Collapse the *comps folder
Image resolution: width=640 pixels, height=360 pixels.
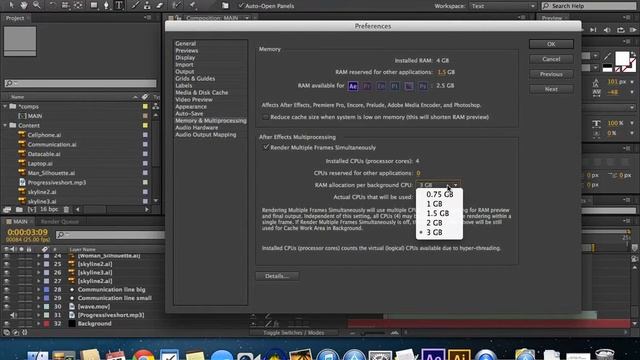coord(5,106)
